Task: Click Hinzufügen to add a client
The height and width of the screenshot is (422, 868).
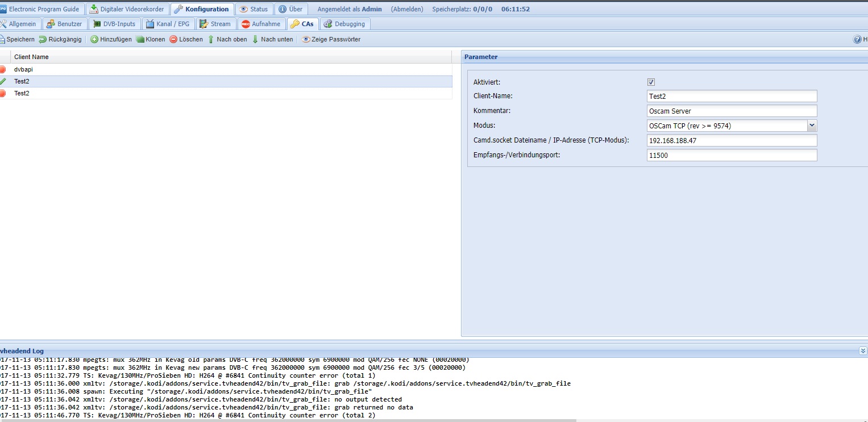Action: tap(111, 39)
